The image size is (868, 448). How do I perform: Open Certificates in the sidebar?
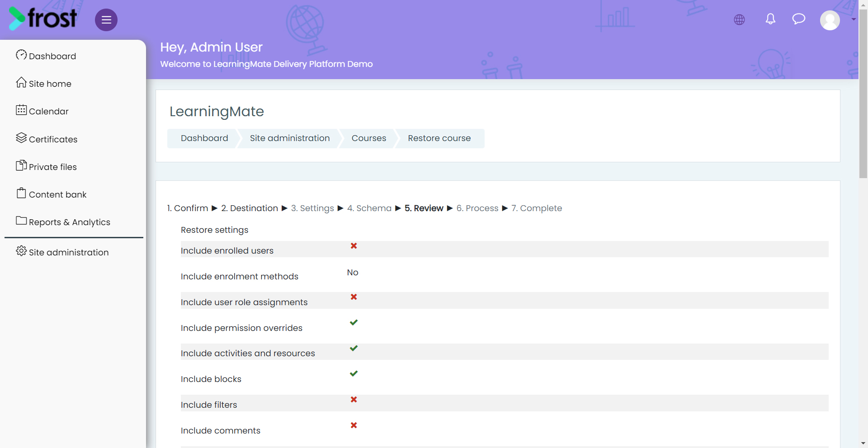(x=47, y=139)
